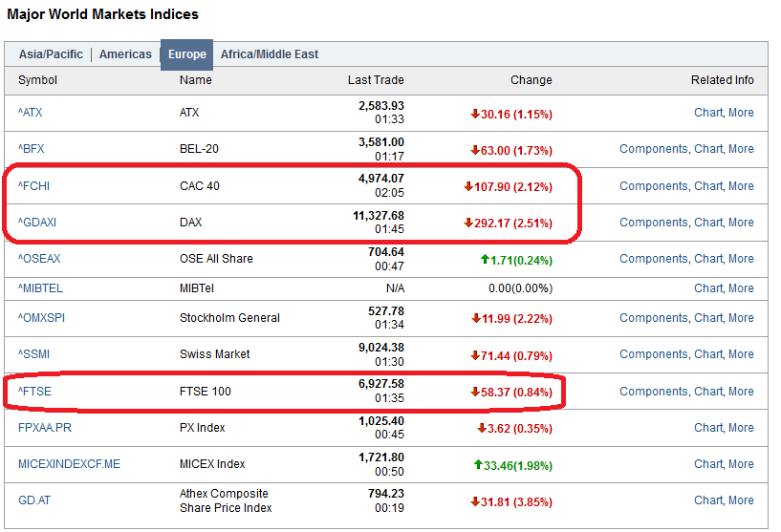Open Chart link for CAC 40 row
Screen dimensions: 781x532
[708, 186]
